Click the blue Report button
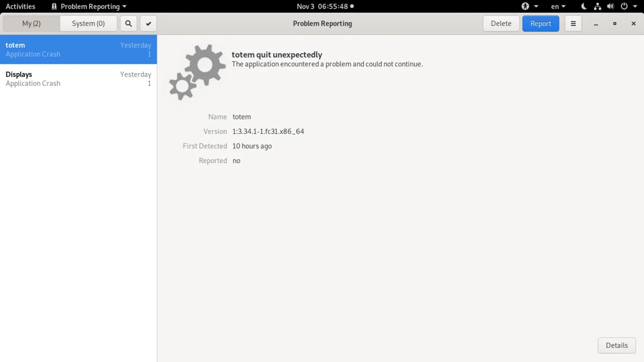Image resolution: width=644 pixels, height=362 pixels. [x=541, y=24]
